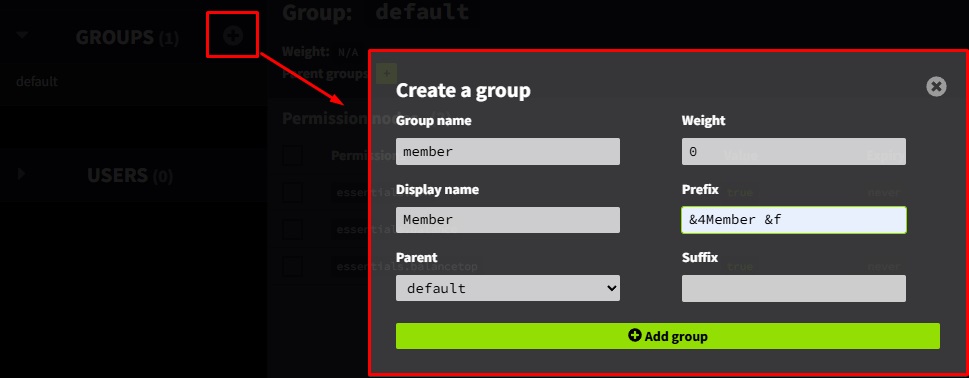Collapse the GROUPS section arrow

(22, 36)
